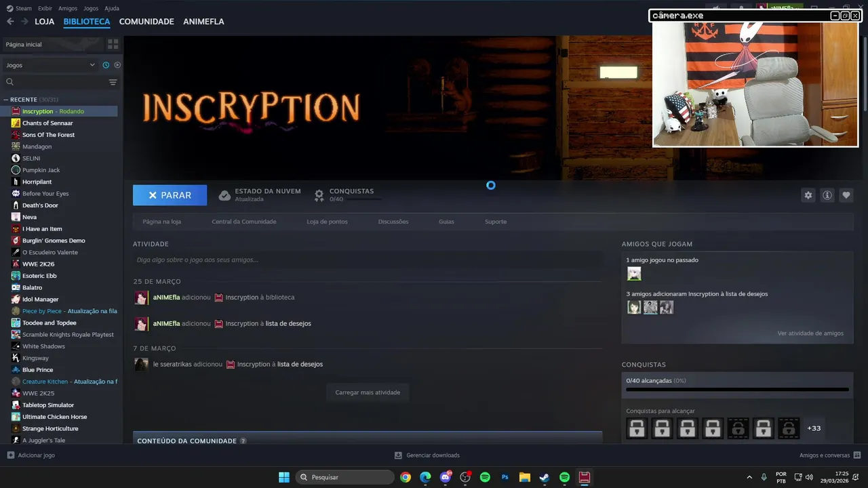This screenshot has height=488, width=868.
Task: Open the Página na loja tab
Action: point(162,222)
